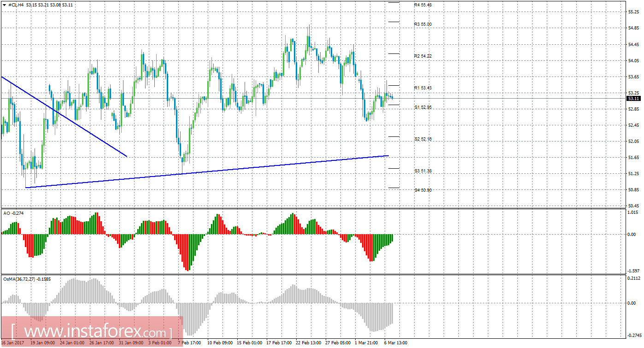The height and width of the screenshot is (348, 644).
Task: Click 53.65 on the price axis
Action: [633, 77]
